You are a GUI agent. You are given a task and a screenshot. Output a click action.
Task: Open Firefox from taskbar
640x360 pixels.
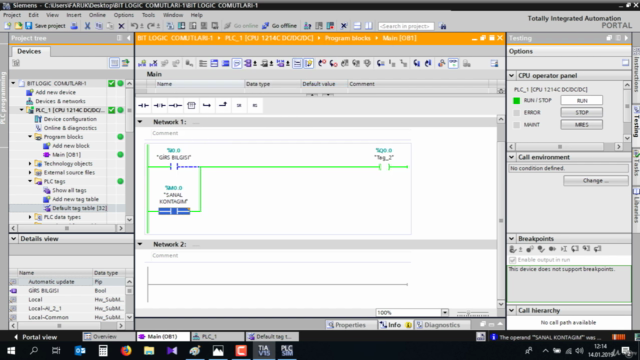point(126,351)
